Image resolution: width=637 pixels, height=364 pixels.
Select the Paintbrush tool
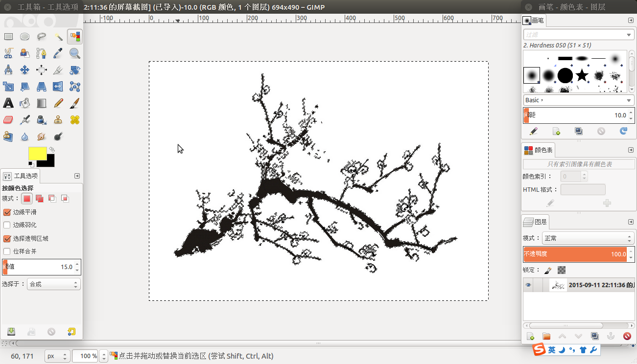pyautogui.click(x=75, y=103)
